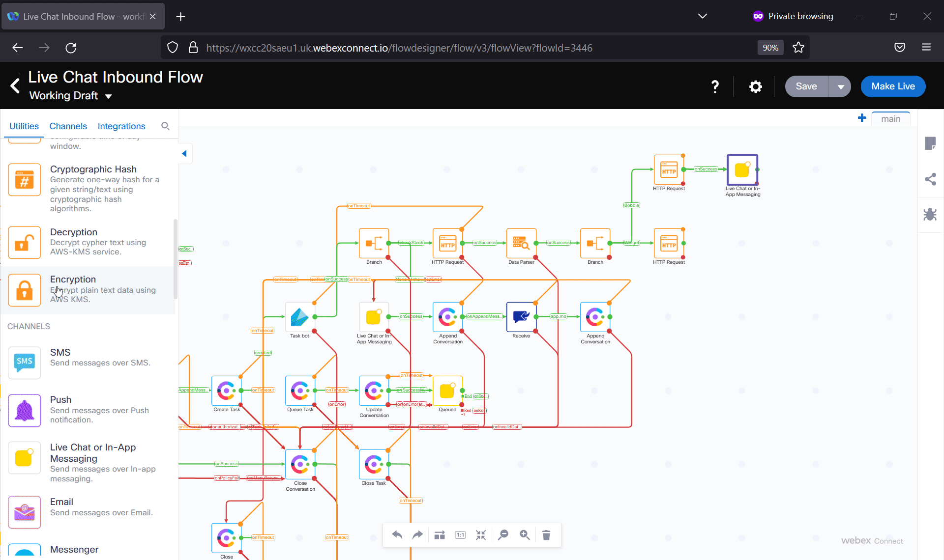Screen dimensions: 944x560
Task: Click the delete trash icon
Action: 546,535
